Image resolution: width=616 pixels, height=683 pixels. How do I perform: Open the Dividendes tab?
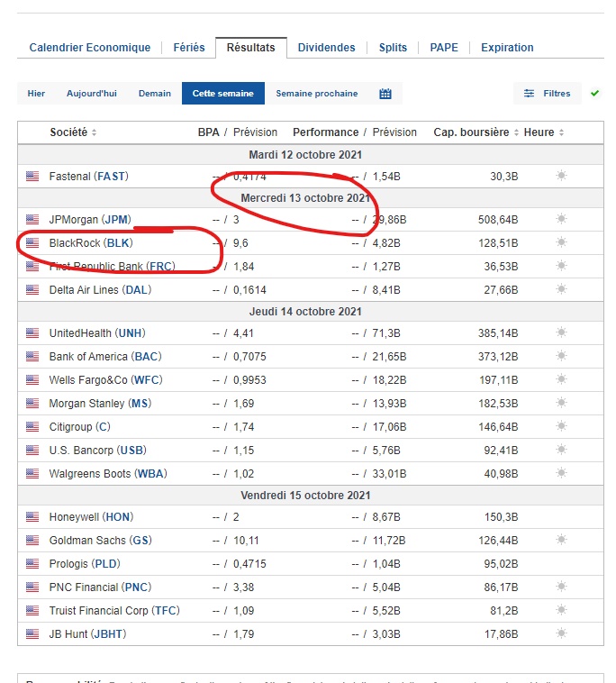point(327,48)
